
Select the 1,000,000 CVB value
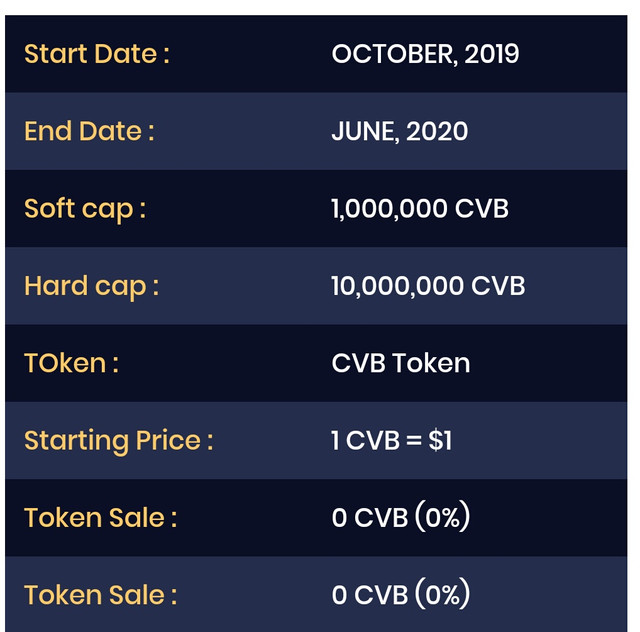pyautogui.click(x=420, y=209)
